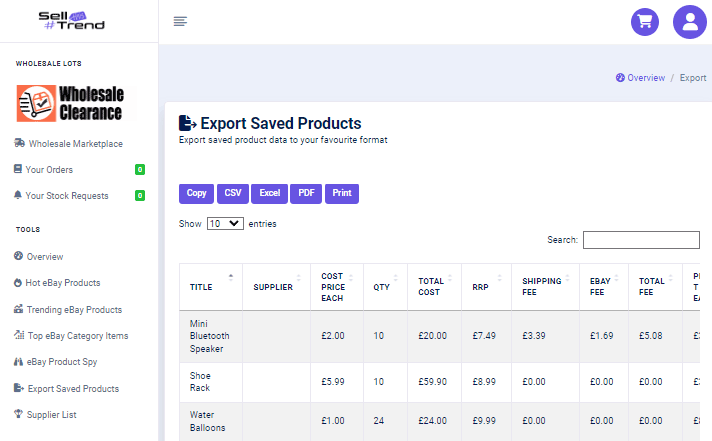Click the Copy export button
The image size is (712, 441).
pyautogui.click(x=197, y=193)
